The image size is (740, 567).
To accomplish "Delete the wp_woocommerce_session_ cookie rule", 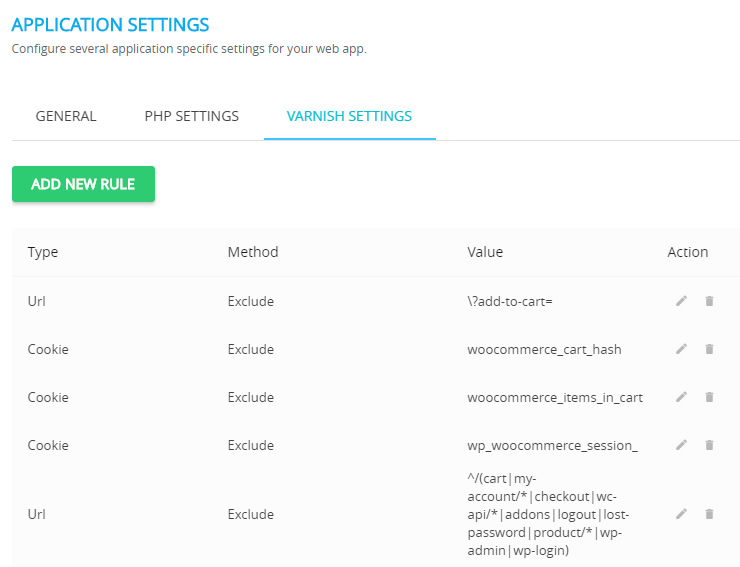I will [x=709, y=445].
